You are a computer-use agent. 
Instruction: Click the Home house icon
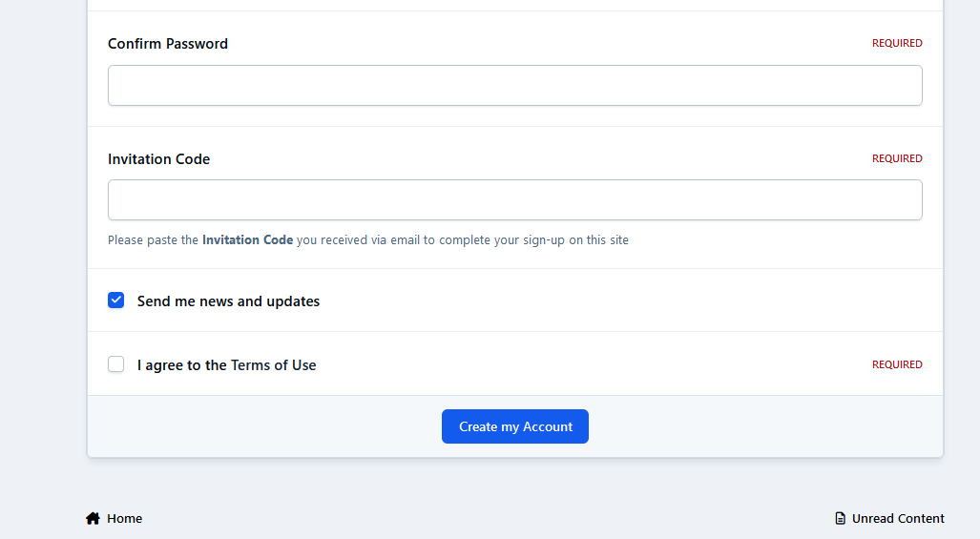93,519
